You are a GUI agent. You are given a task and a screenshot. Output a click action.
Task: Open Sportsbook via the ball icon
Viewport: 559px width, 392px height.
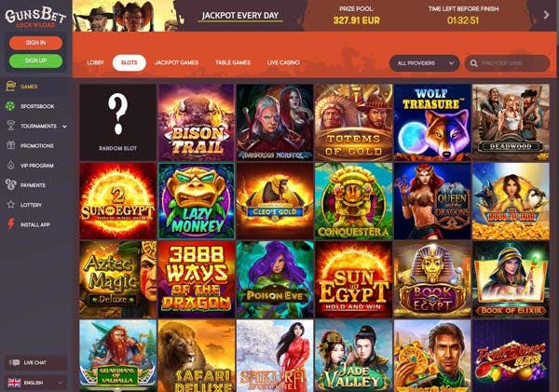[x=10, y=106]
